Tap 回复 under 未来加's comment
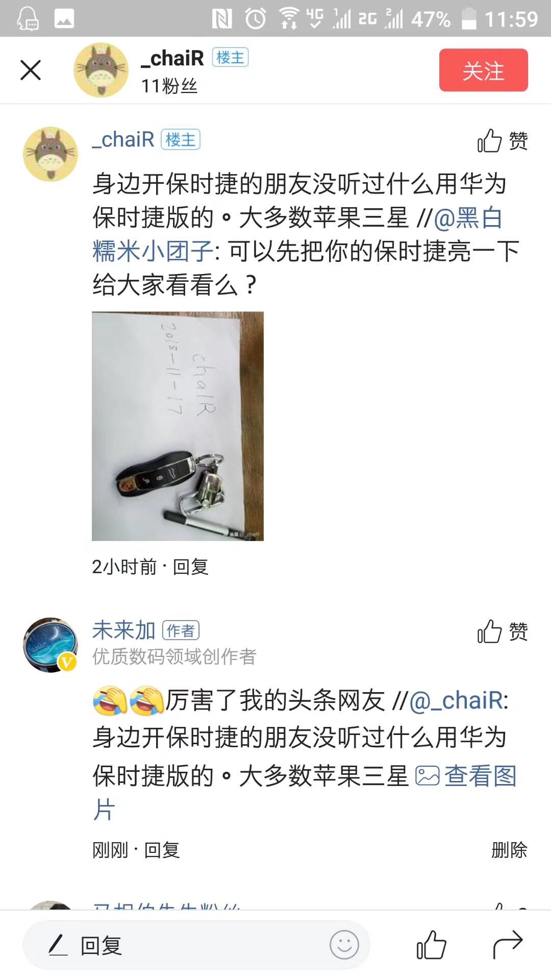Screen dimensions: 551x980 click(162, 850)
